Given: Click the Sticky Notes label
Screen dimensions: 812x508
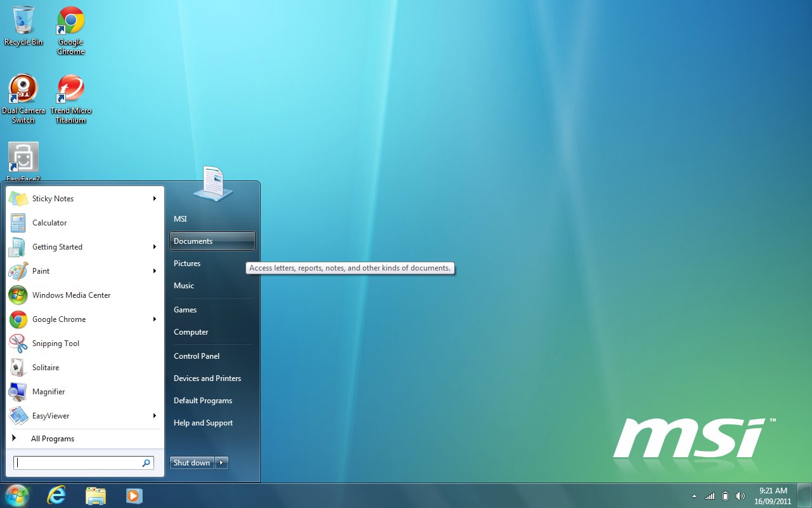Looking at the screenshot, I should [x=53, y=199].
